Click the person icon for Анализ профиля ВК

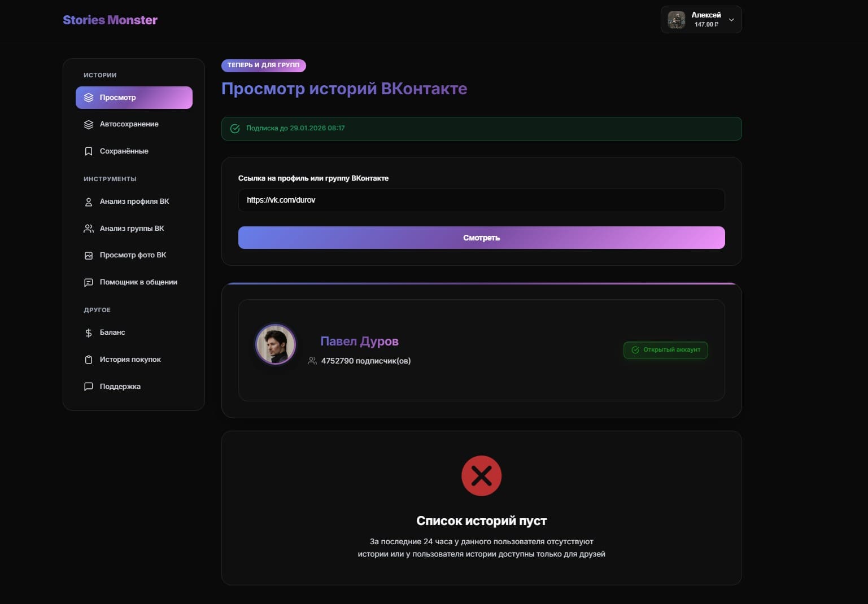(89, 202)
